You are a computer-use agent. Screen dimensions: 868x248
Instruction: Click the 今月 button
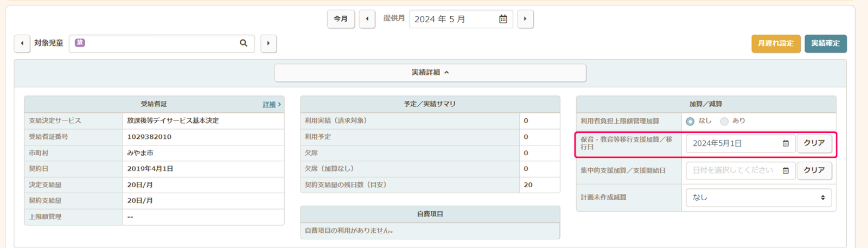[341, 19]
